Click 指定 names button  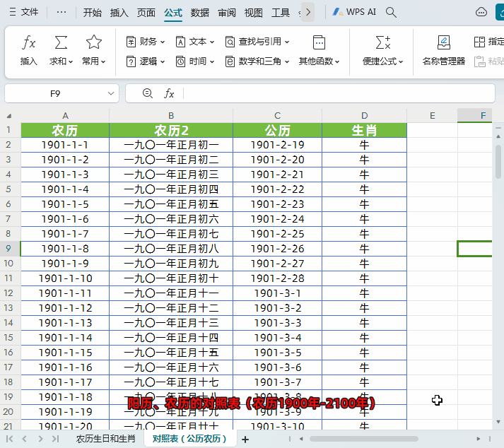(489, 42)
